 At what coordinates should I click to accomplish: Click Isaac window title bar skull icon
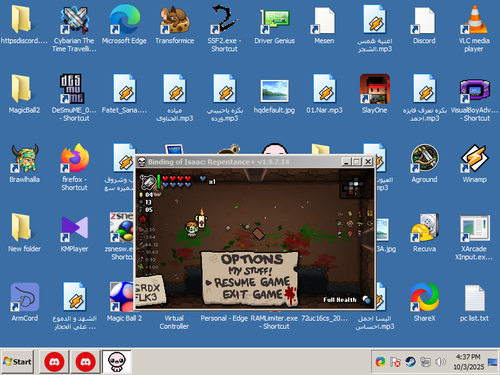(x=142, y=162)
